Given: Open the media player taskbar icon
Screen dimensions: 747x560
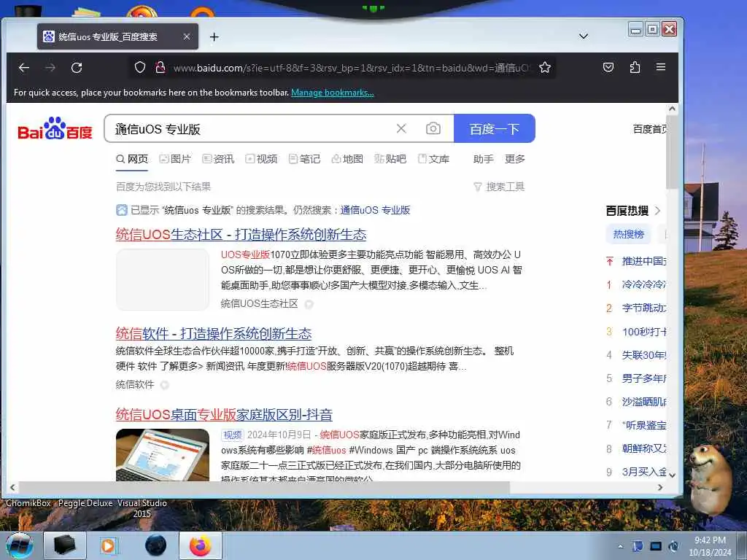Looking at the screenshot, I should coord(108,545).
